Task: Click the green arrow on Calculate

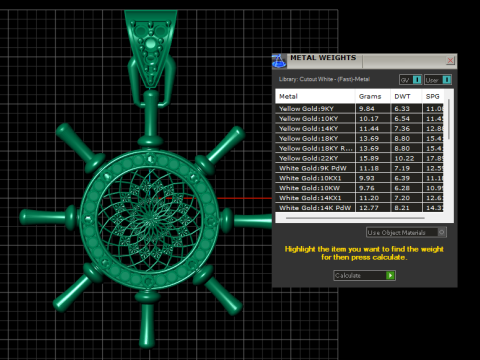Action: [390, 275]
